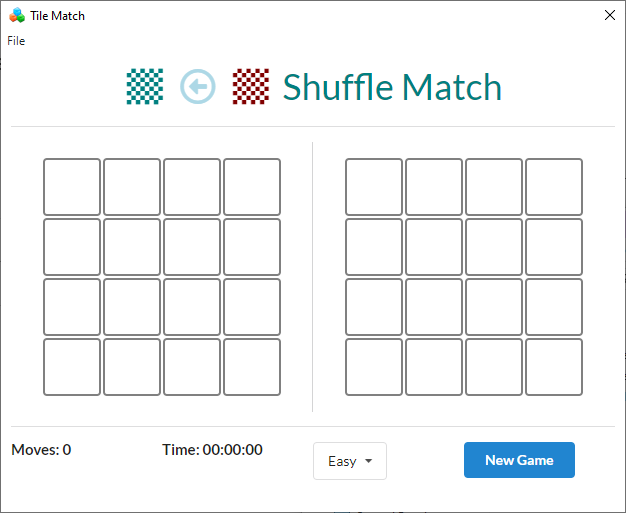Click third row, third tile in right grid
The image size is (626, 513).
click(x=494, y=307)
